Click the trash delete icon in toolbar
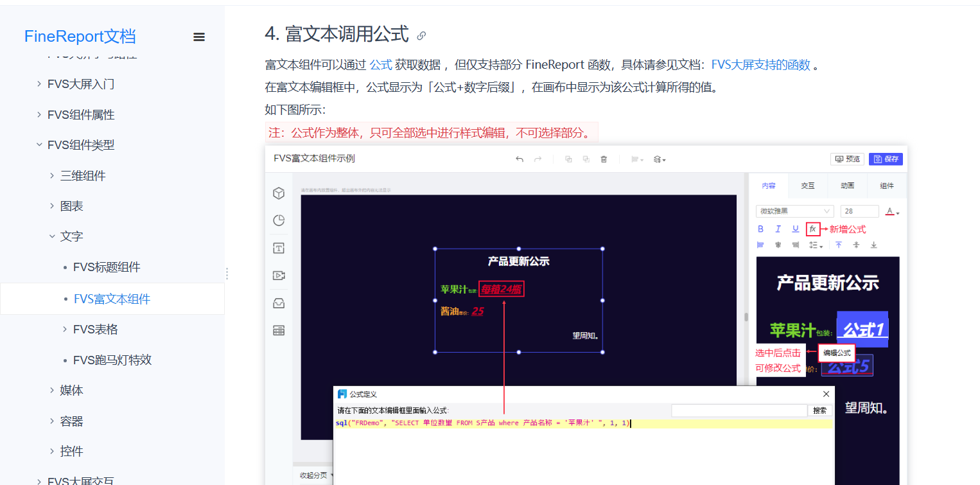The width and height of the screenshot is (980, 485). 604,159
